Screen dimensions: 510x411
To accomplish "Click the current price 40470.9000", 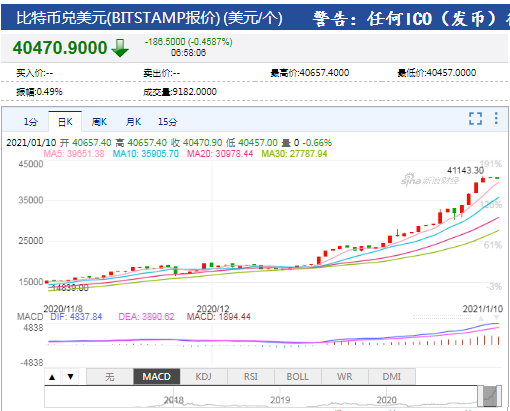I will (x=60, y=48).
